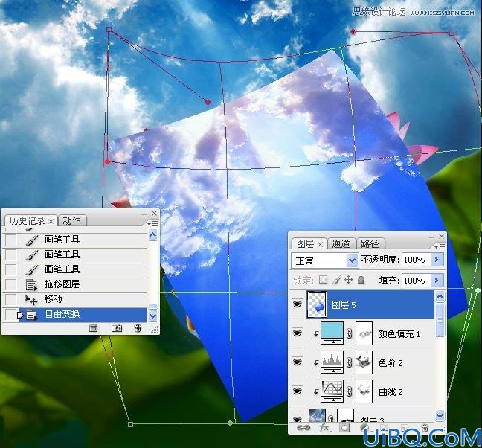
Task: Click history panel scroll down arrow
Action: (x=152, y=316)
